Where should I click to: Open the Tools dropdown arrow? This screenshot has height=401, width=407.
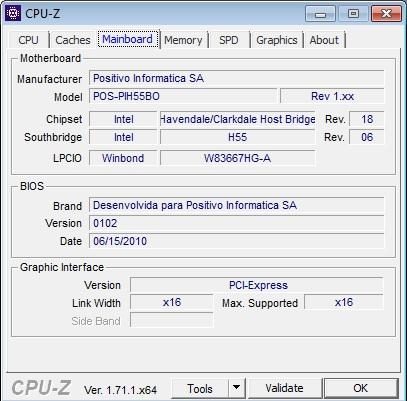pyautogui.click(x=237, y=388)
